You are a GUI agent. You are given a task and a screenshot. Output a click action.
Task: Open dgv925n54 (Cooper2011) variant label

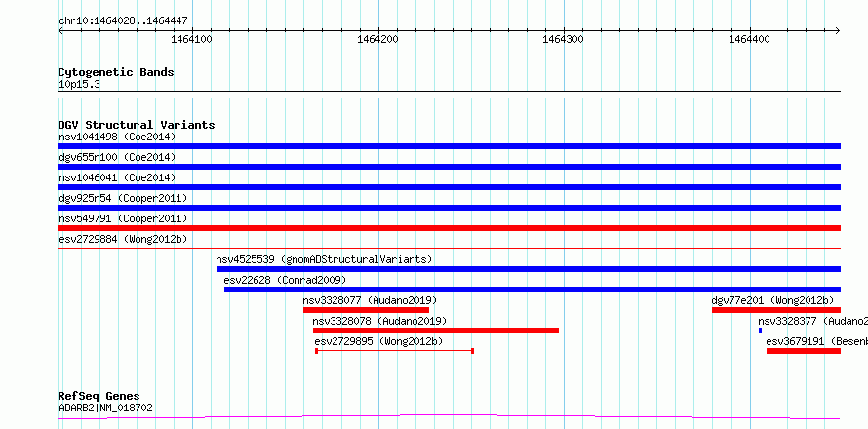coord(123,198)
